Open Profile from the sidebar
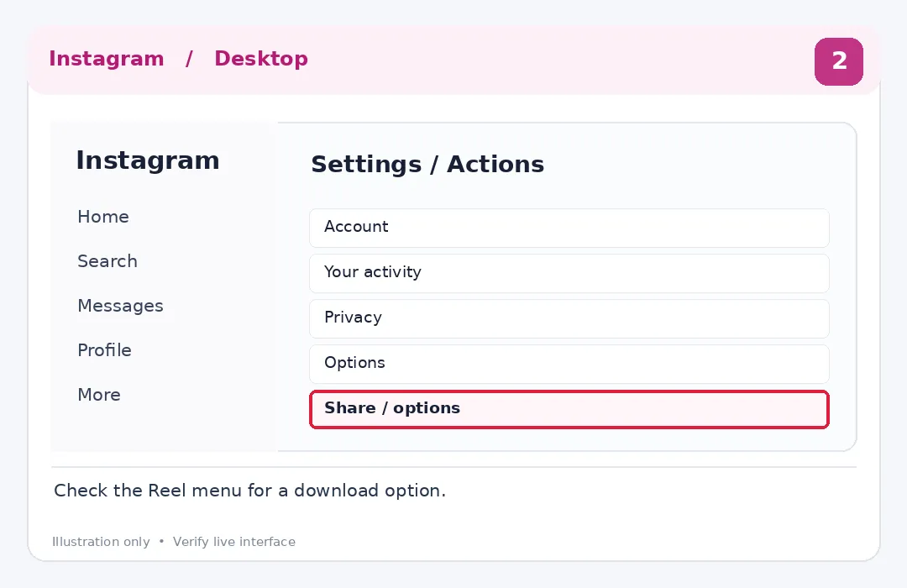907x588 pixels. (x=104, y=350)
